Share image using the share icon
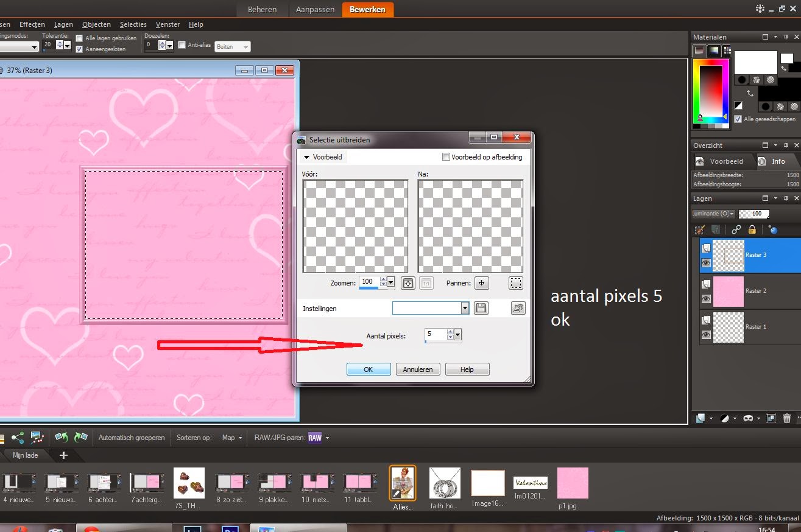This screenshot has height=532, width=801. click(18, 437)
